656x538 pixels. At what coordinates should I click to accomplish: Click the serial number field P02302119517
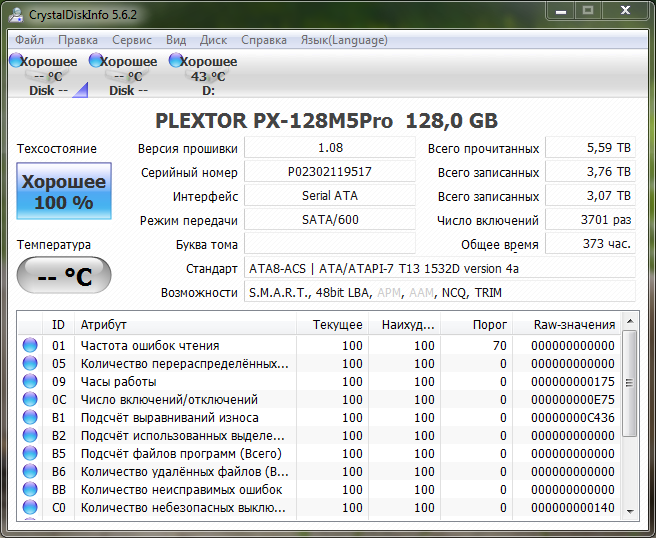(x=330, y=172)
